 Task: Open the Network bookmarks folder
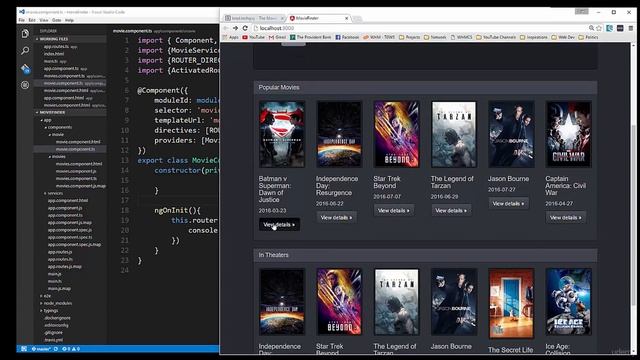click(435, 37)
